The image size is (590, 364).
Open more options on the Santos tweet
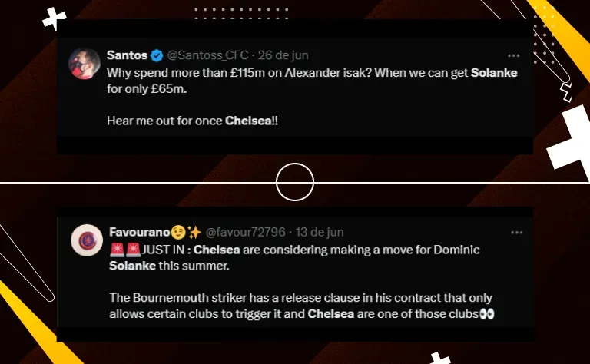click(x=514, y=55)
